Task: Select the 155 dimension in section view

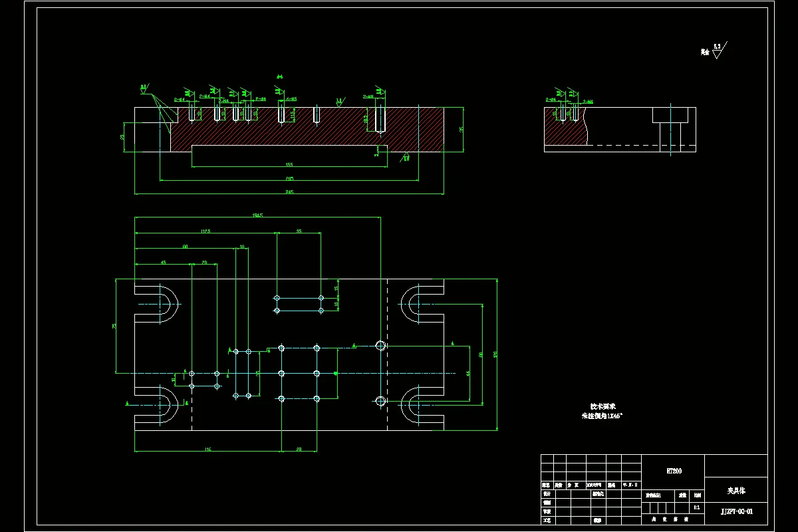Action: [289, 164]
